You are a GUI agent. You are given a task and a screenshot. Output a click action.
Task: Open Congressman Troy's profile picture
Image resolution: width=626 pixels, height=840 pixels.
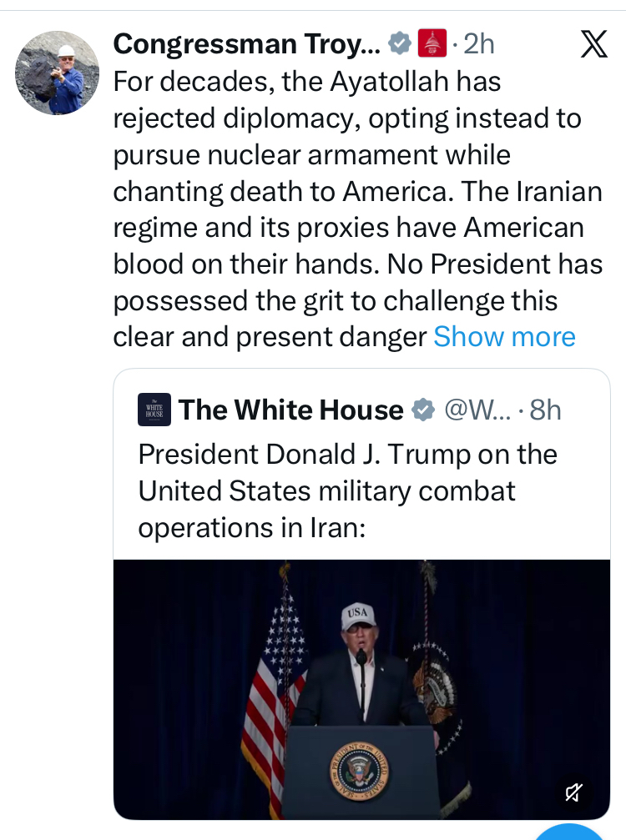click(x=57, y=73)
